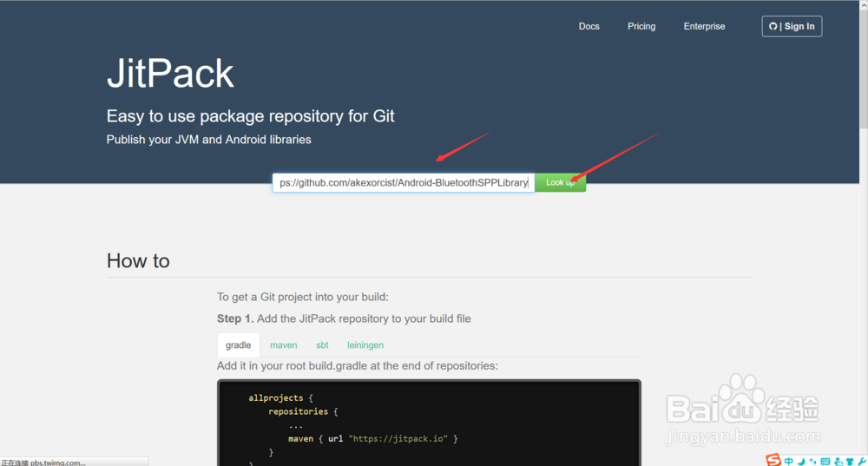Image resolution: width=868 pixels, height=466 pixels.
Task: Switch to the maven tab
Action: (x=284, y=345)
